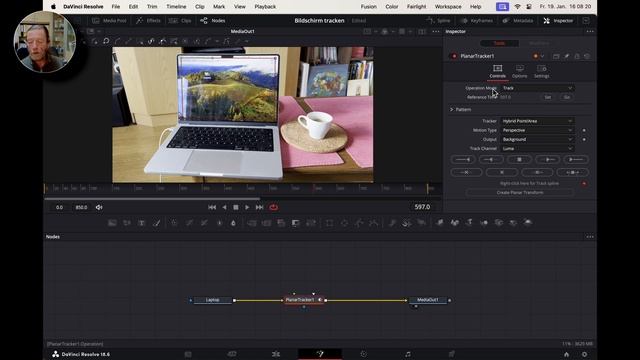Open the Operation Mode dropdown
640x360 pixels.
pyautogui.click(x=537, y=88)
